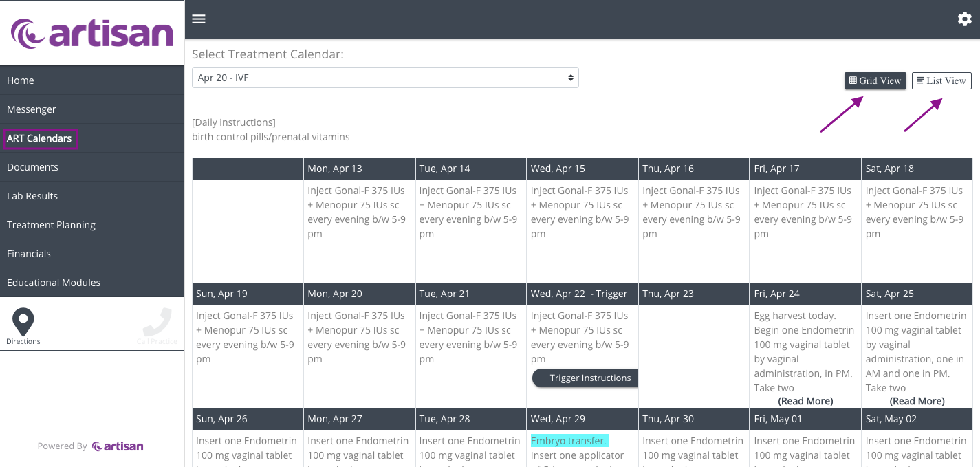View Lab Results page
Screen dimensions: 980x467
pyautogui.click(x=32, y=196)
